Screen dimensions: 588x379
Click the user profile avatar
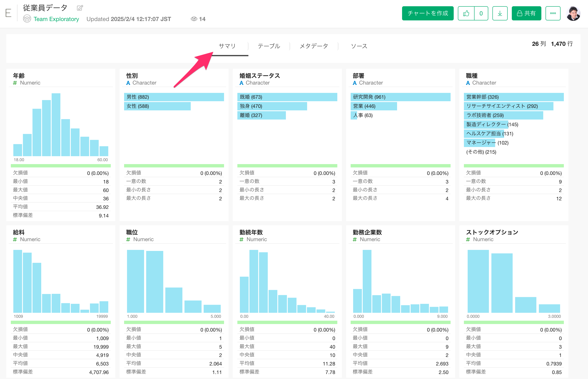573,13
